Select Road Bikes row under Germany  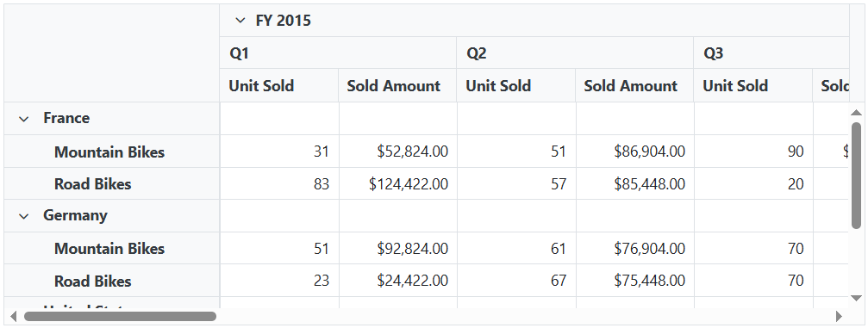(92, 281)
